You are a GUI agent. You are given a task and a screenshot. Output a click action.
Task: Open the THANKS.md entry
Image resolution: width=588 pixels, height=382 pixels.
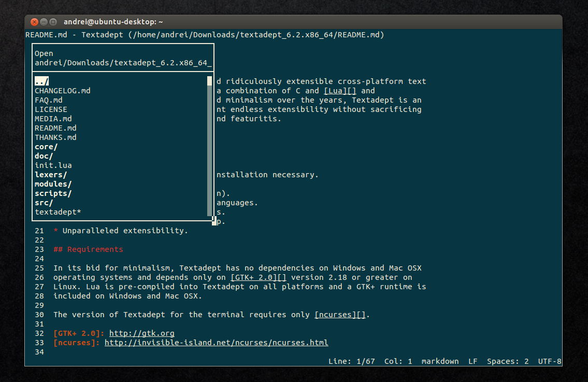tap(55, 137)
